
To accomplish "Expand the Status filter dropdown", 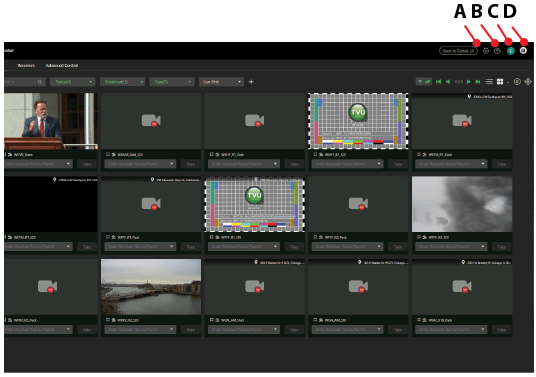I will [x=72, y=82].
